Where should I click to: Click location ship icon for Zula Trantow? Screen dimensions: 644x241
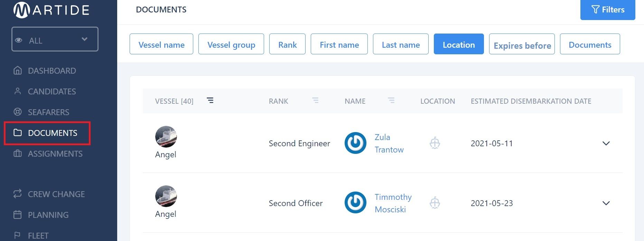(435, 143)
